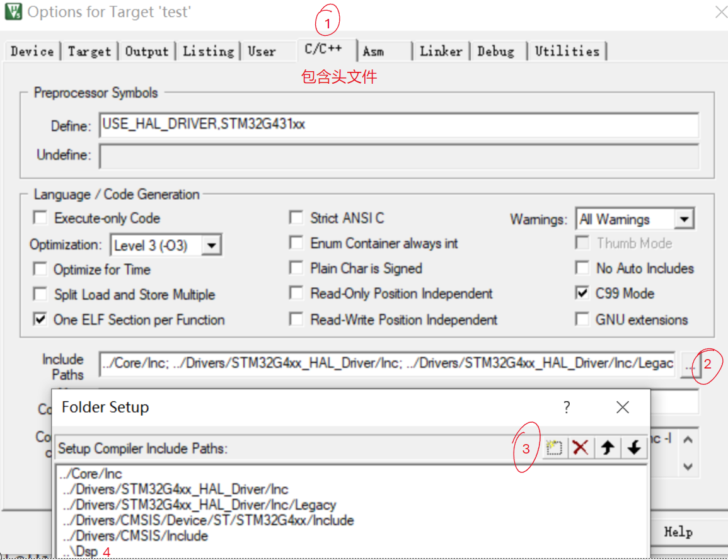The width and height of the screenshot is (728, 560).
Task: Uncheck One ELF Section per Function
Action: (40, 320)
